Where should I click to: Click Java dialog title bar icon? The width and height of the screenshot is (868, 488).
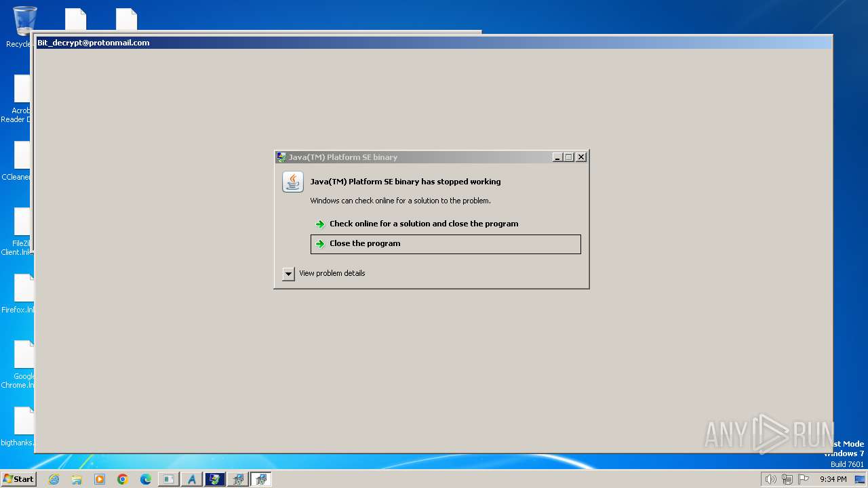(281, 157)
